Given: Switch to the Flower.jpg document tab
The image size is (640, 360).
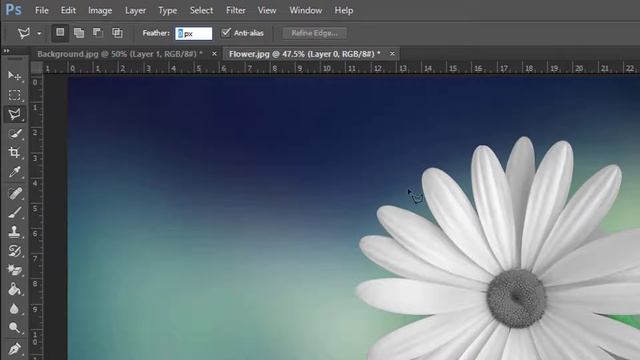Looking at the screenshot, I should (304, 54).
